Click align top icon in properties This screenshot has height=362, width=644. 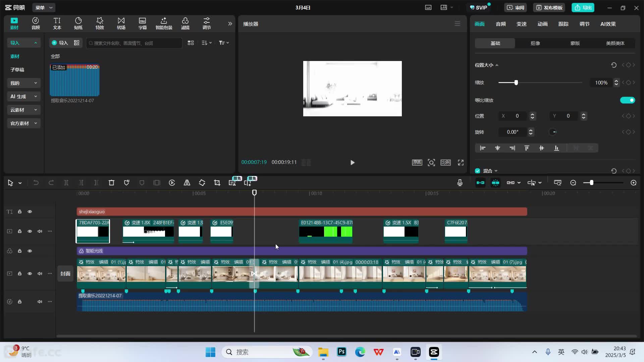[x=527, y=148]
